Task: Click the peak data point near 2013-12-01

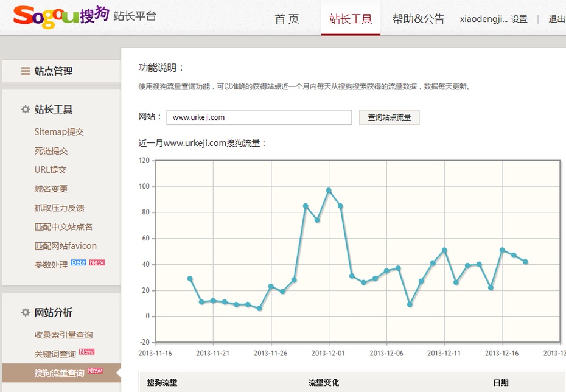Action: point(329,191)
